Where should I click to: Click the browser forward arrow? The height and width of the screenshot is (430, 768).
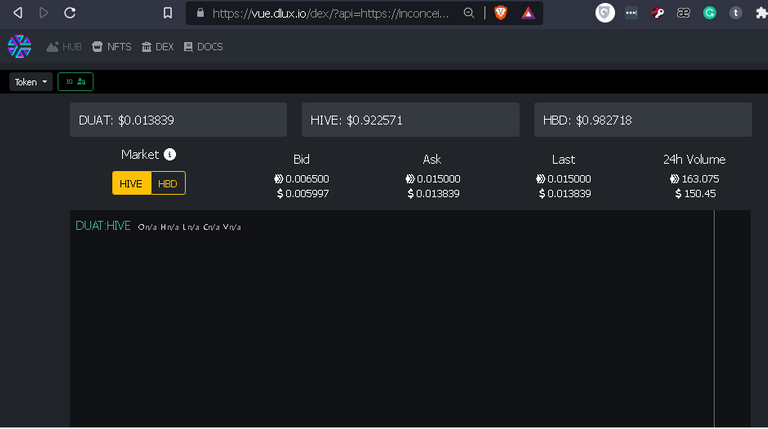pos(44,13)
